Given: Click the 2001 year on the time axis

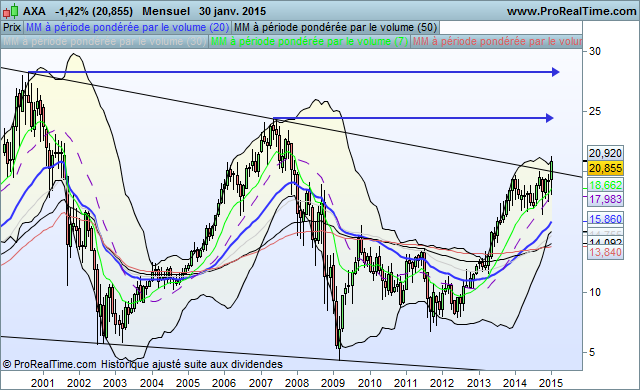Looking at the screenshot, I should [x=42, y=383].
